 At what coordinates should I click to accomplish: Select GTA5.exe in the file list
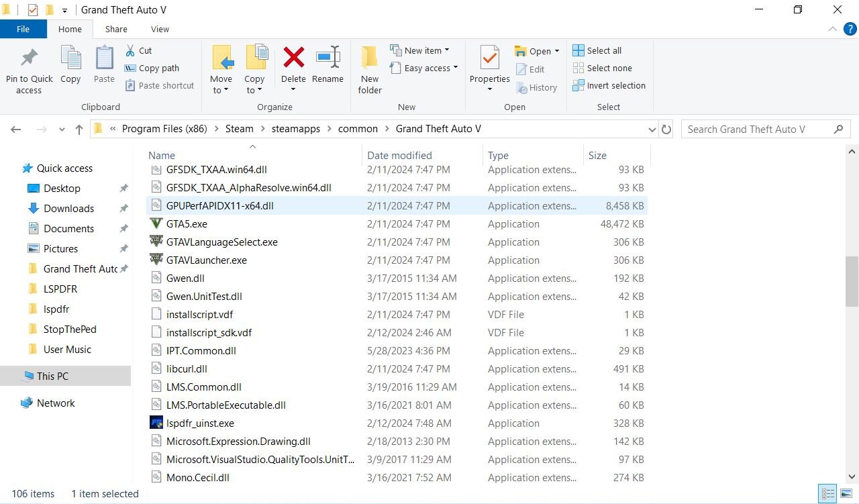[187, 224]
